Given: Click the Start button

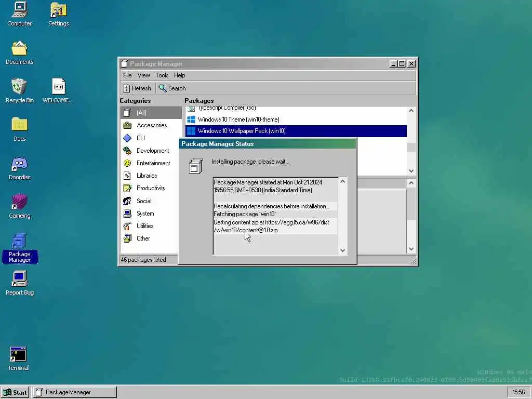Looking at the screenshot, I should point(15,393).
